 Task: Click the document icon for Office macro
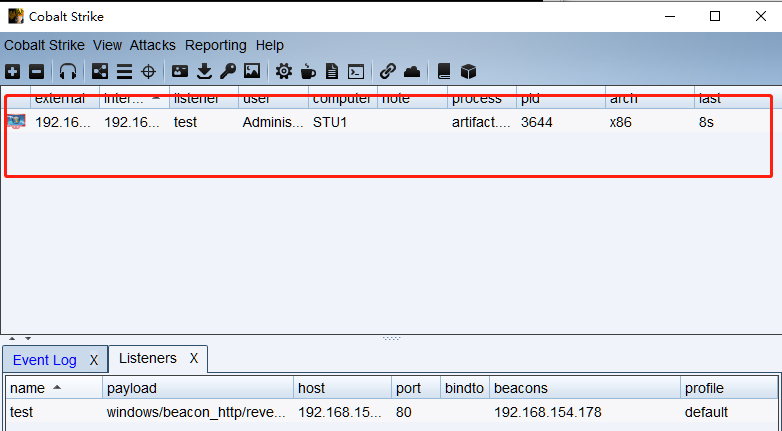[x=332, y=72]
